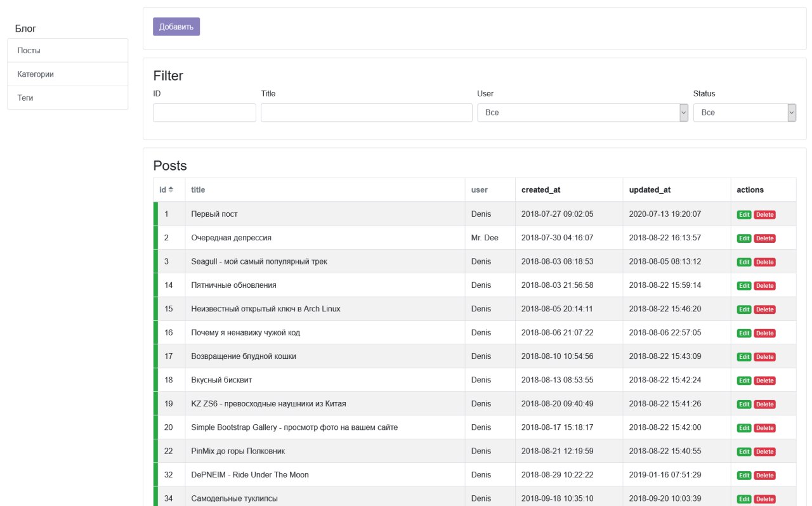This screenshot has width=812, height=506.
Task: Edit the 'Пятничные обновления' post
Action: [x=744, y=286]
